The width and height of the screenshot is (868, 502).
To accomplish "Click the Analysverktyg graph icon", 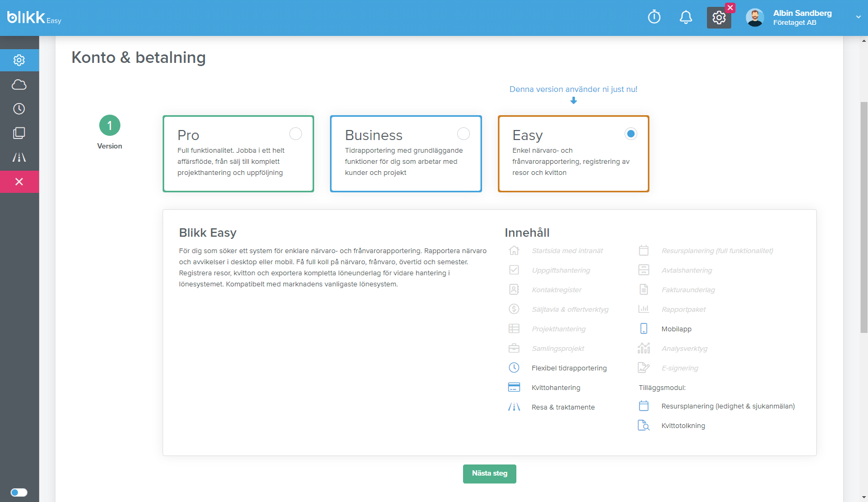I will (644, 348).
